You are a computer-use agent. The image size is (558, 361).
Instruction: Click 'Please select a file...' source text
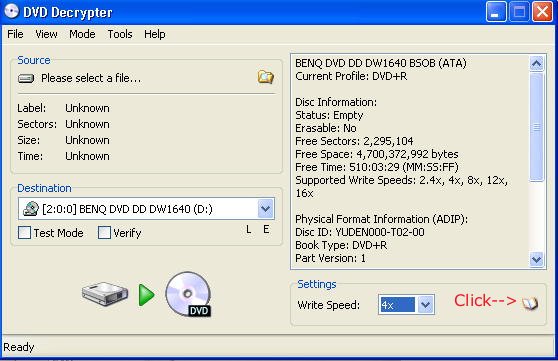(x=91, y=78)
